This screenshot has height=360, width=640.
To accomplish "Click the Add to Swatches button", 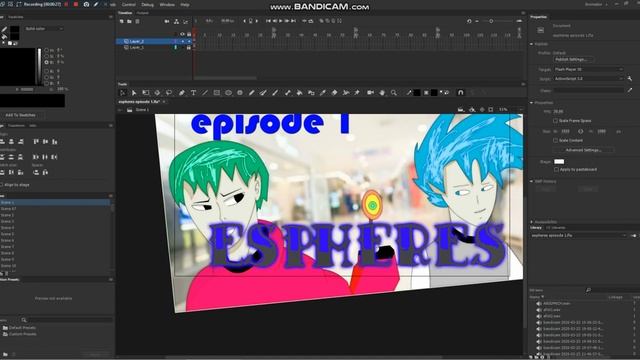I will pos(20,115).
